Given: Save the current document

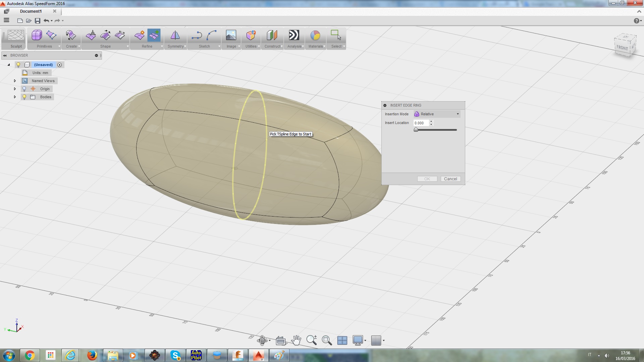Looking at the screenshot, I should pyautogui.click(x=38, y=21).
